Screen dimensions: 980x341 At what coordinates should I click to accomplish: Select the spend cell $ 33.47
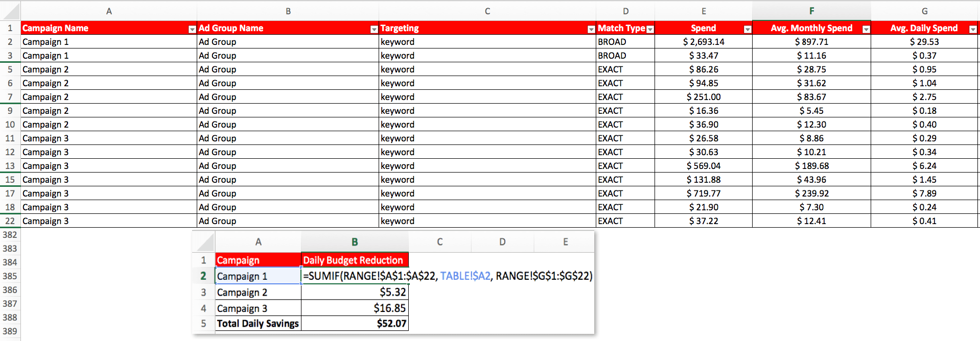coord(704,56)
